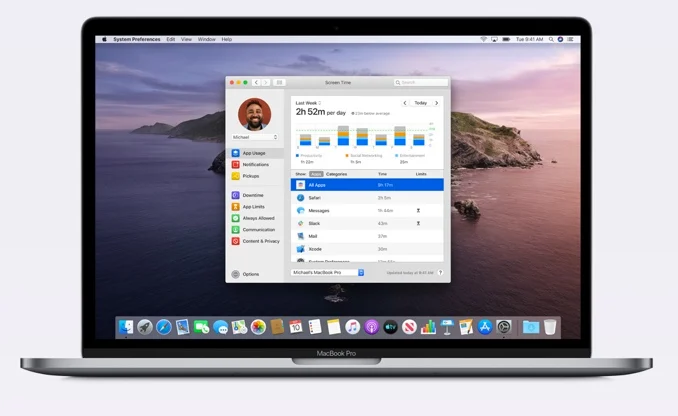Select the Safari row in app list

367,198
